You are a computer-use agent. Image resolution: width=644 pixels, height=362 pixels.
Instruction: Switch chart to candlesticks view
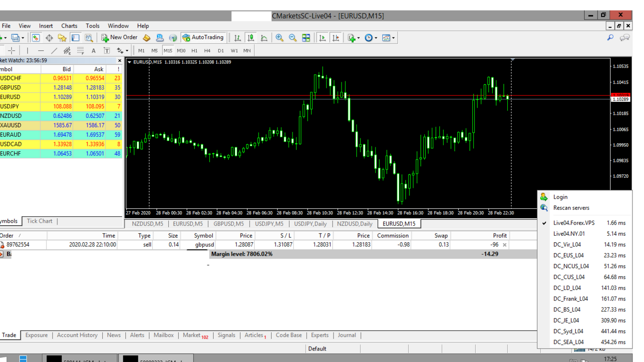pyautogui.click(x=251, y=37)
